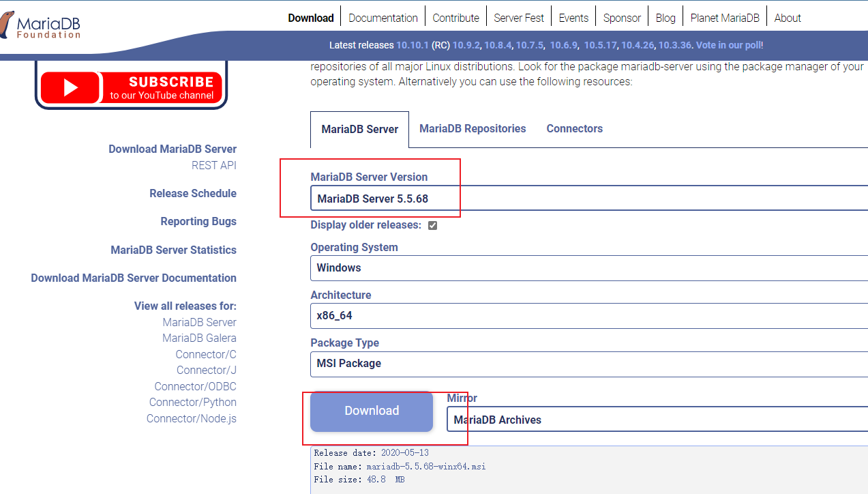Open the Release Schedule sidebar link
Viewport: 868px width, 494px height.
[x=193, y=193]
